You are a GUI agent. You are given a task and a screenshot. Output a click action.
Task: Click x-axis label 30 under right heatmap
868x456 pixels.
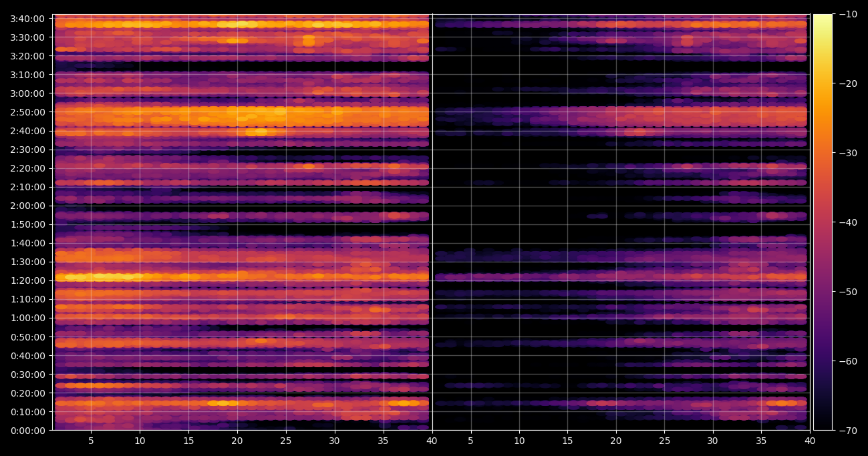point(713,441)
